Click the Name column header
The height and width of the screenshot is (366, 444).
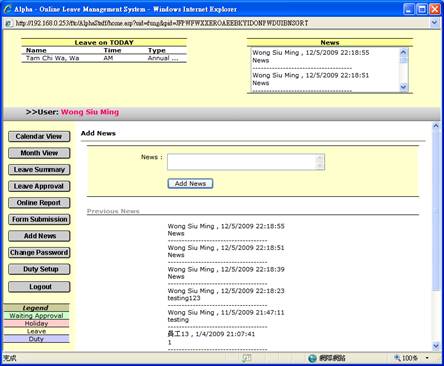36,50
